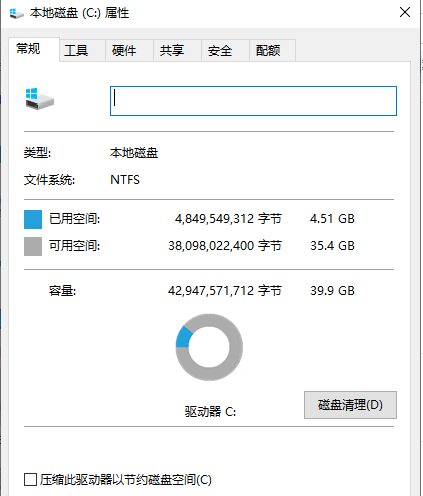
Task: Click the blue 已用空间 color swatch
Action: coord(33,219)
